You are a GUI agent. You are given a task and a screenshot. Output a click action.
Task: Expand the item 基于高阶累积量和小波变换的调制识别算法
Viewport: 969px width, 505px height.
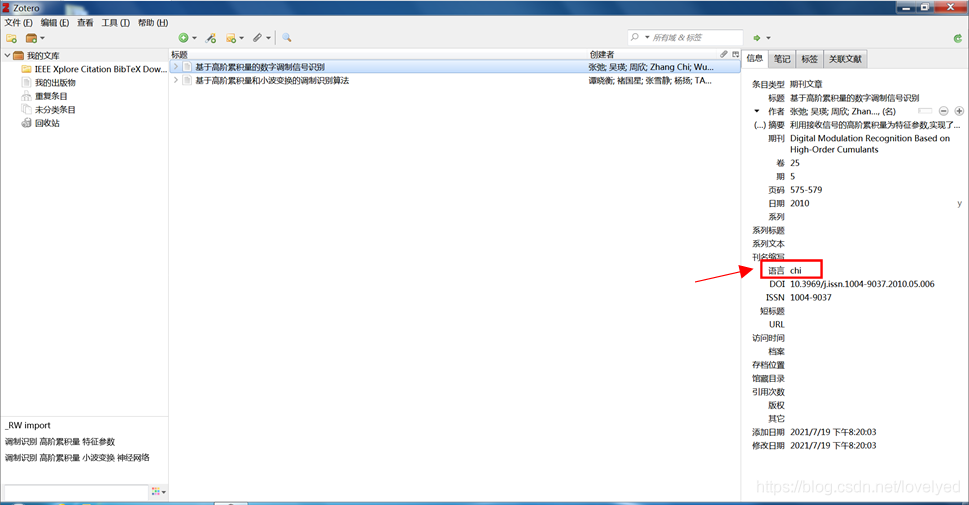(176, 80)
